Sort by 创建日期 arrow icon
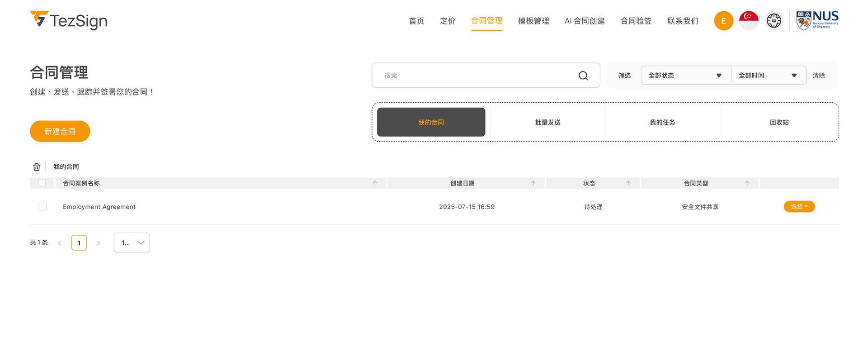Viewport: 868px width, 362px height. (x=533, y=183)
